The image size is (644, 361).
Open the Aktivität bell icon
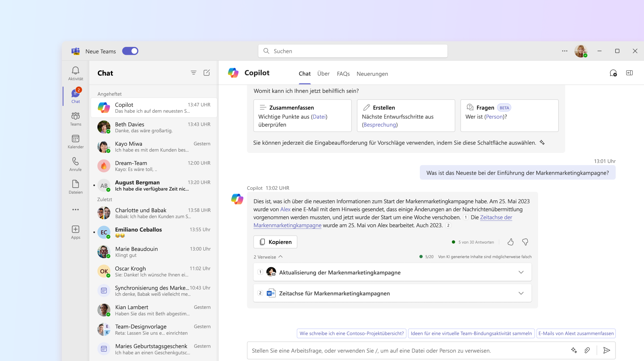pos(75,70)
